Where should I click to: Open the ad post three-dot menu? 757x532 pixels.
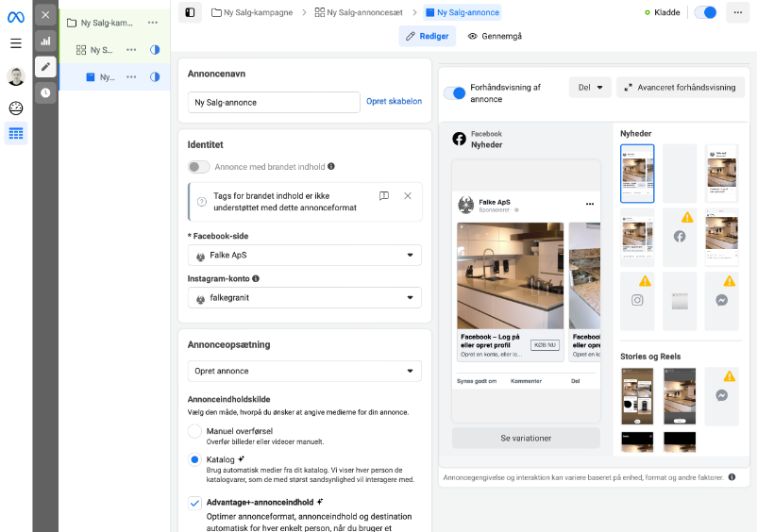coord(590,204)
